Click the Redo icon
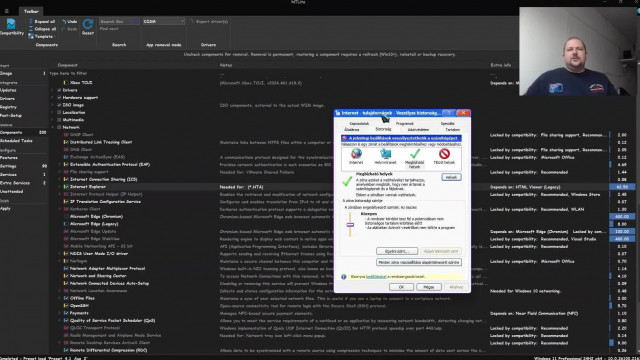 click(64, 29)
